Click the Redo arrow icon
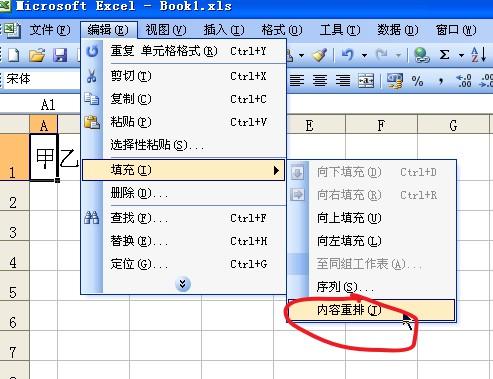The width and height of the screenshot is (493, 379). [382, 54]
